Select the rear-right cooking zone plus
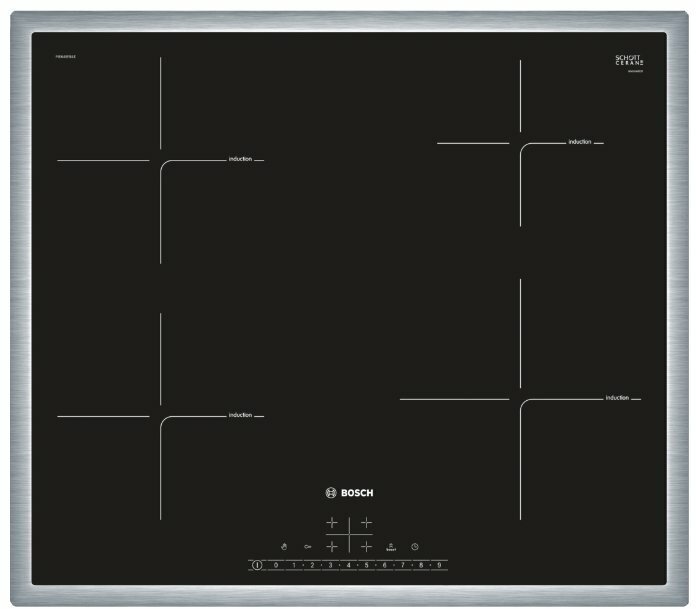 (366, 523)
